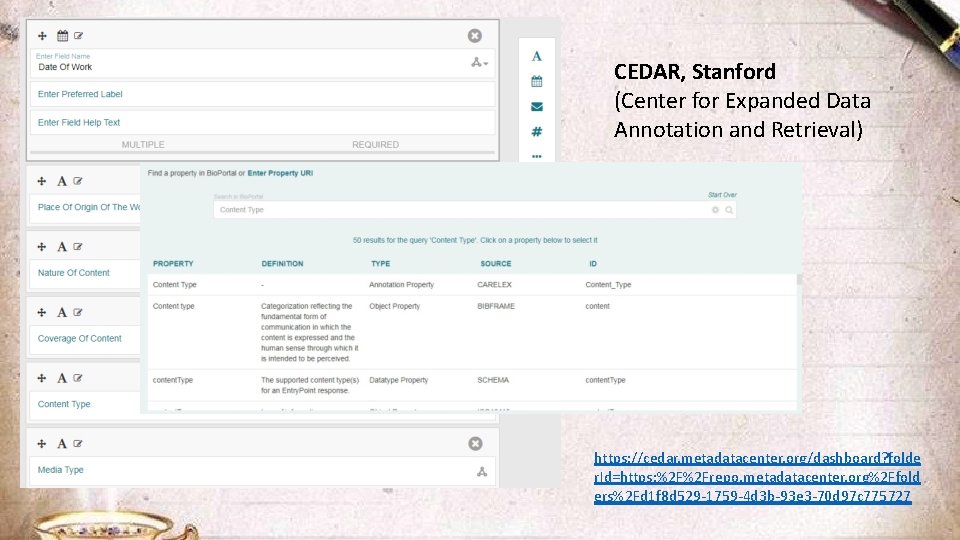
Task: Open property hierarchy dropdown for Date Of Work
Action: (479, 62)
